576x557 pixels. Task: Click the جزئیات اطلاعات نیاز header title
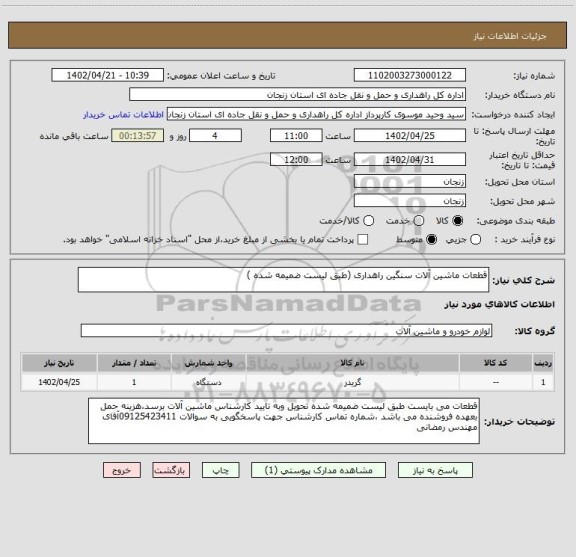[x=510, y=36]
